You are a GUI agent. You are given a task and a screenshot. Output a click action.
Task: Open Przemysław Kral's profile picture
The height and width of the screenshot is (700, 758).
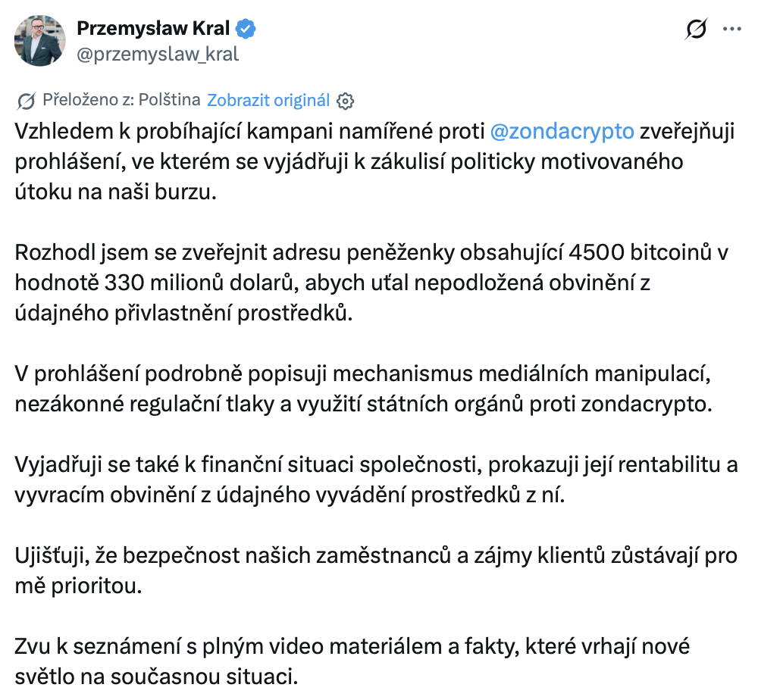coord(38,40)
